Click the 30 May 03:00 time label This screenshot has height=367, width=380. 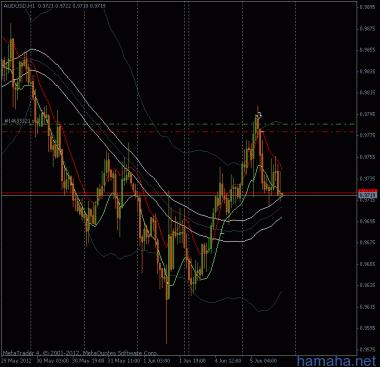click(x=53, y=361)
